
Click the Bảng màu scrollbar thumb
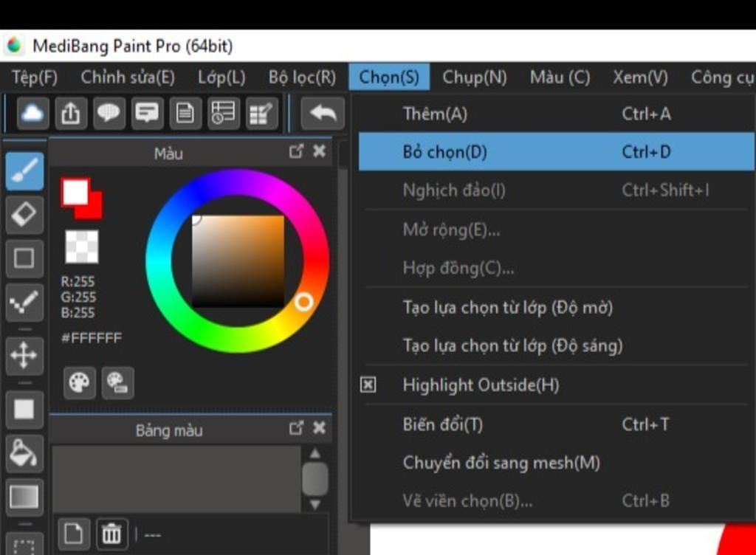(315, 479)
